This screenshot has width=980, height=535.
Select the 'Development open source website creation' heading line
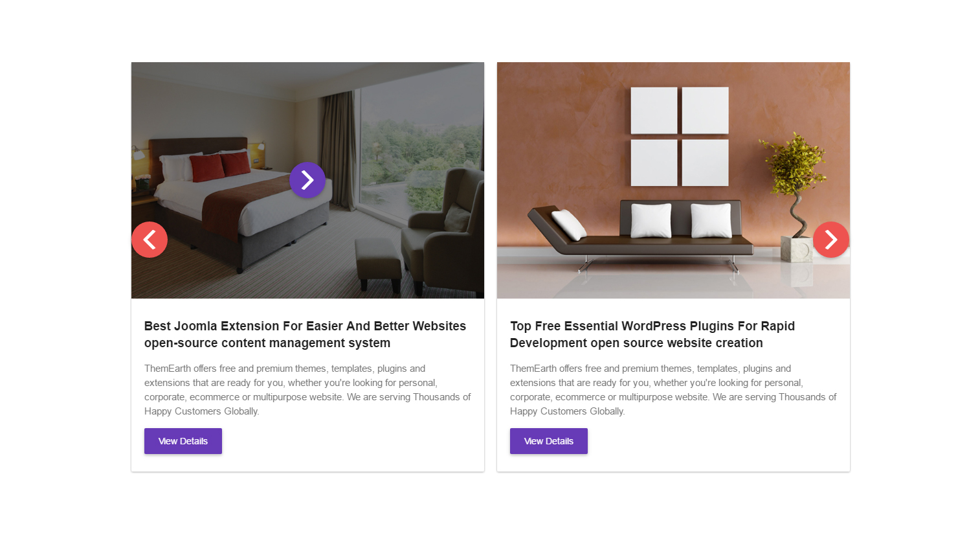[636, 343]
